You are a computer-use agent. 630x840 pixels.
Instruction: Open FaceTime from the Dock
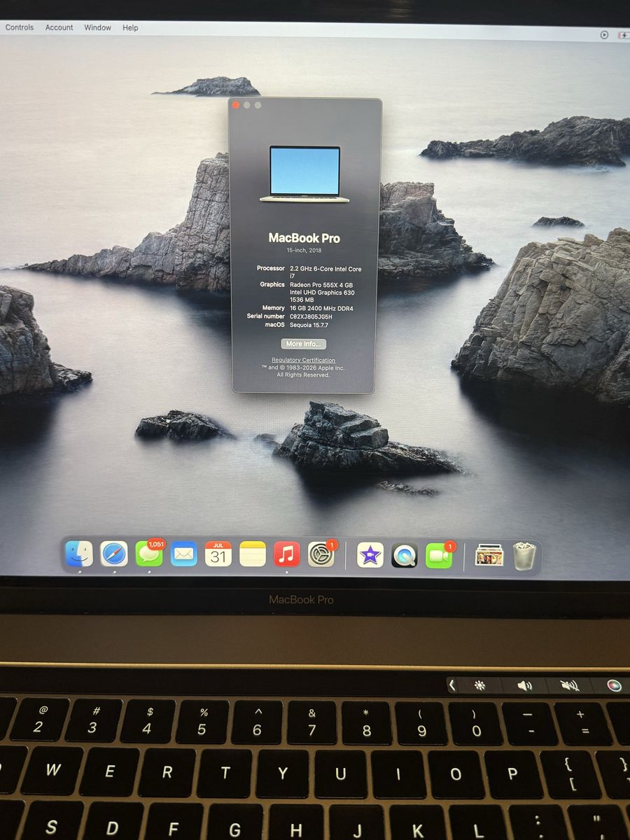click(x=439, y=555)
